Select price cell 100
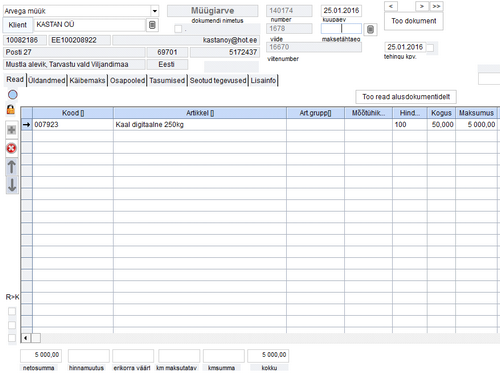The image size is (500, 375). tap(410, 125)
